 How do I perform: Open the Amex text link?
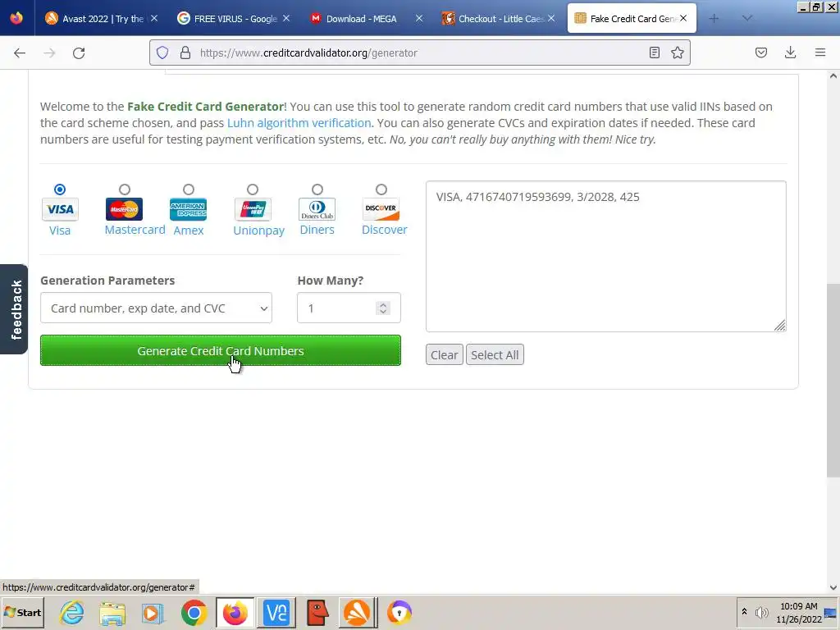click(189, 231)
